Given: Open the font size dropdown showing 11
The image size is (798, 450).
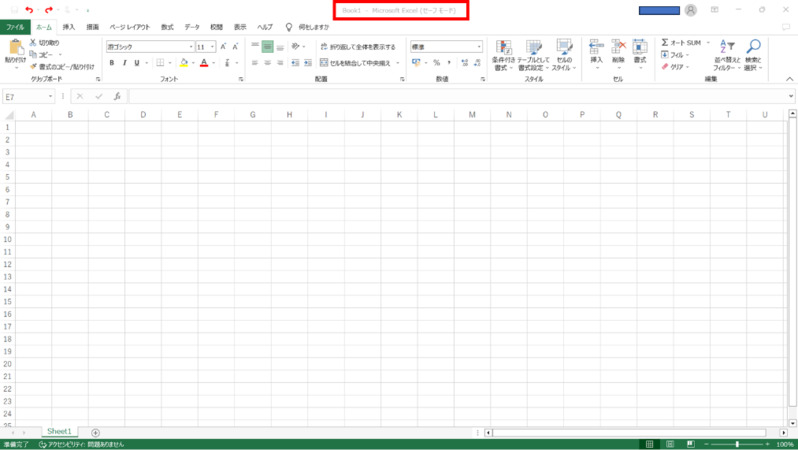Looking at the screenshot, I should [212, 47].
